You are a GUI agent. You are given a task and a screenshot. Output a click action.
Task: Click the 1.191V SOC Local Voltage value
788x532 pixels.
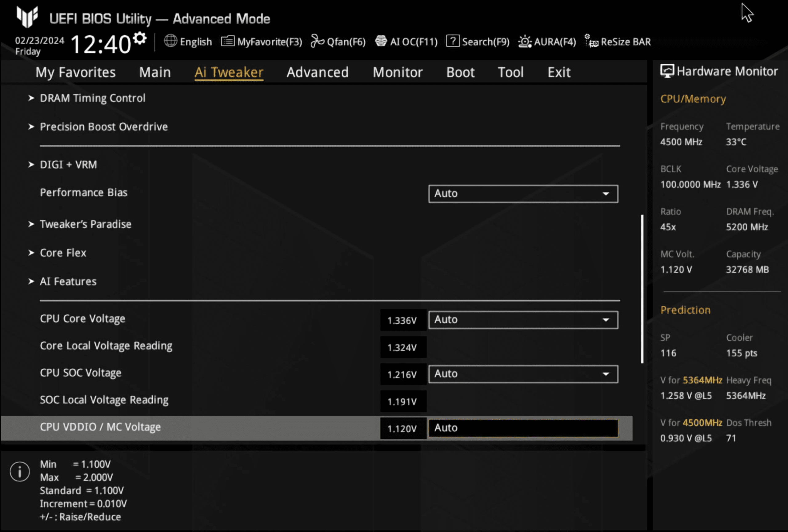(403, 402)
